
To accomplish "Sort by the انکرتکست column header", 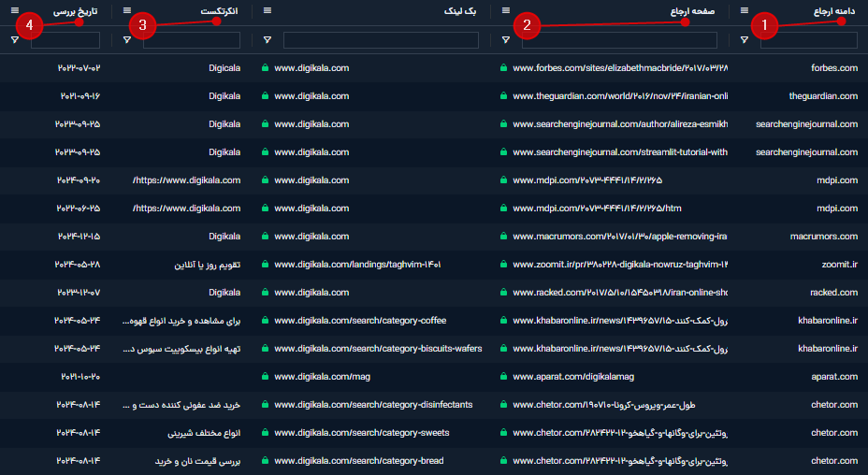I will pos(219,11).
